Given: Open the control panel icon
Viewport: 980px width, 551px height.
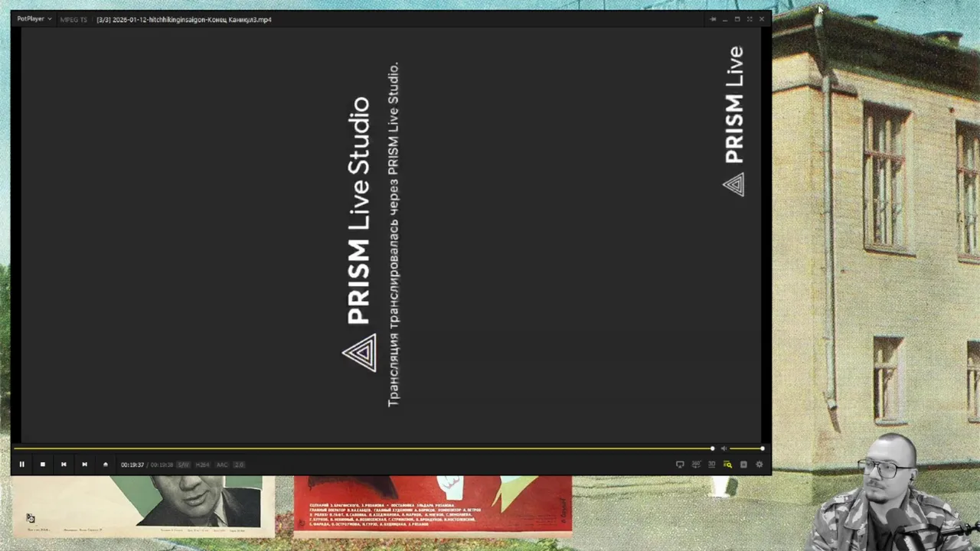Looking at the screenshot, I should pyautogui.click(x=743, y=465).
